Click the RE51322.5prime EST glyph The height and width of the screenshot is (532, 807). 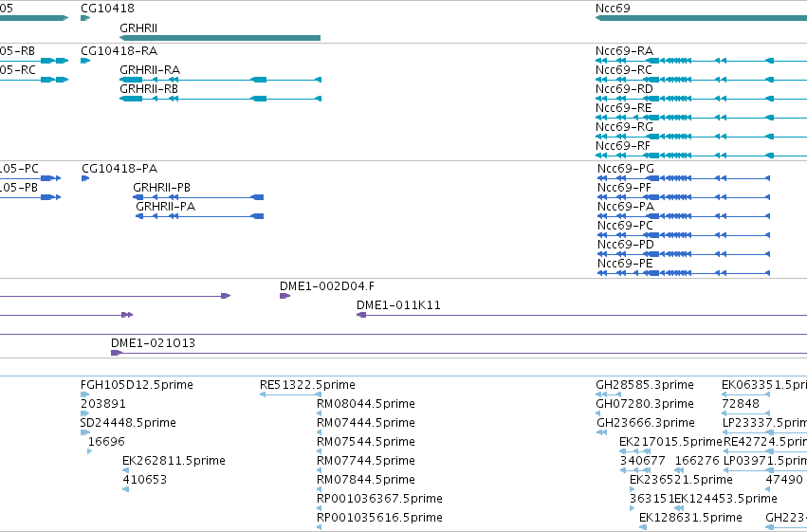pyautogui.click(x=291, y=394)
